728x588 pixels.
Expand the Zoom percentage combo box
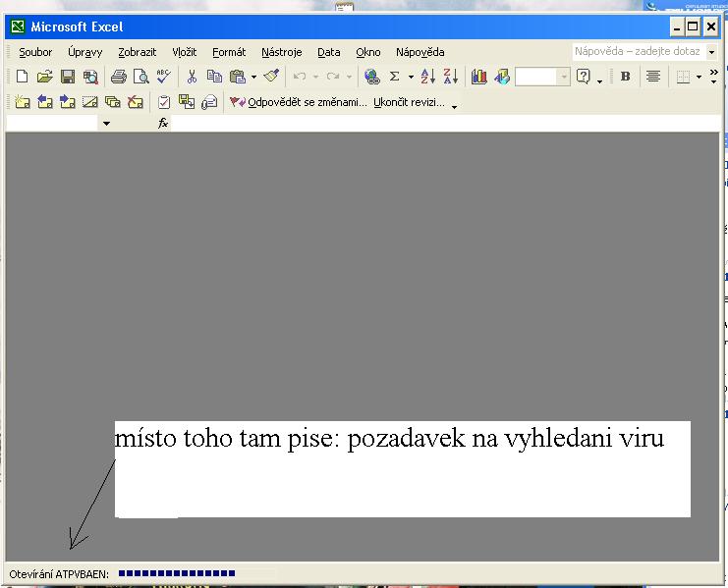pyautogui.click(x=564, y=77)
